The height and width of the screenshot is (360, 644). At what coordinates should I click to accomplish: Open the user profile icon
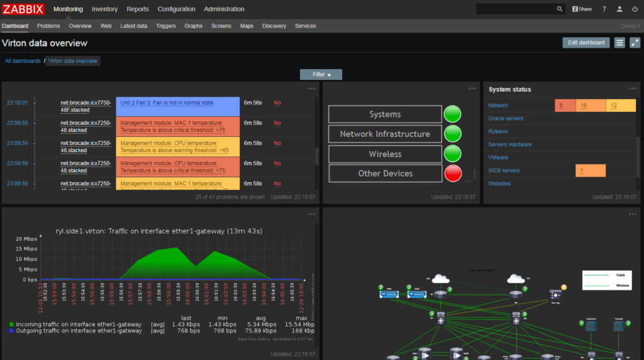619,9
